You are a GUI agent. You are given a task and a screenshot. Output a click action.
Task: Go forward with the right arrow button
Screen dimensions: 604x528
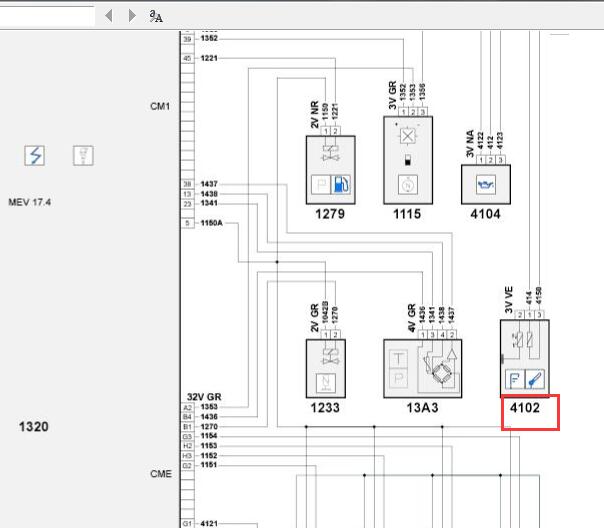(x=132, y=16)
